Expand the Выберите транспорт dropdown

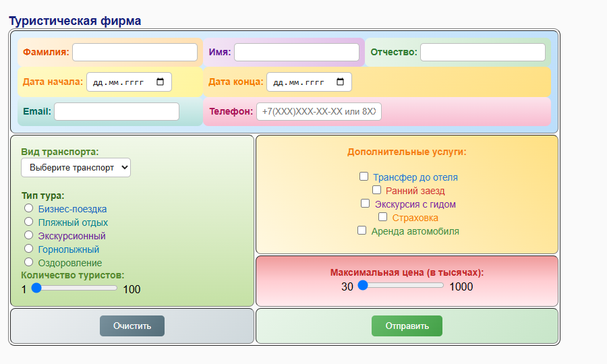tap(76, 168)
